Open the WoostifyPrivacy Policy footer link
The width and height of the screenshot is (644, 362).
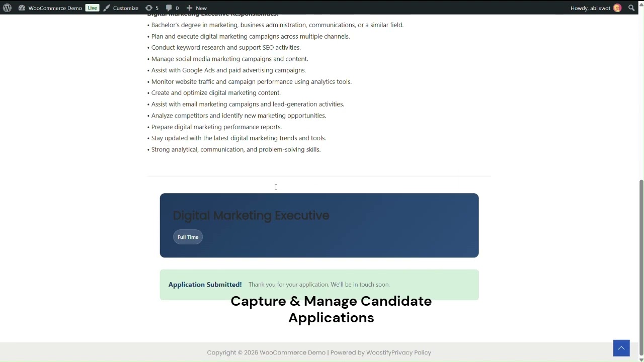tap(398, 352)
